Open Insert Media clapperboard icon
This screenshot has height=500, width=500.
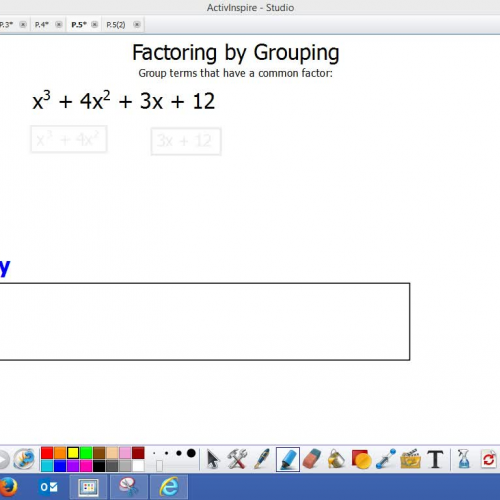point(411,459)
